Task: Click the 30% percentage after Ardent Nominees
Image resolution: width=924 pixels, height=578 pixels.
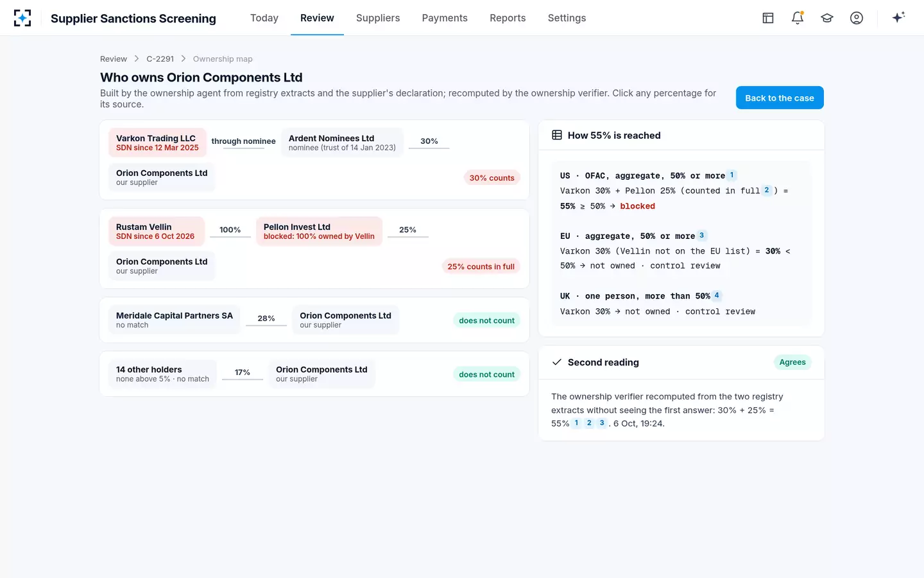Action: point(429,141)
